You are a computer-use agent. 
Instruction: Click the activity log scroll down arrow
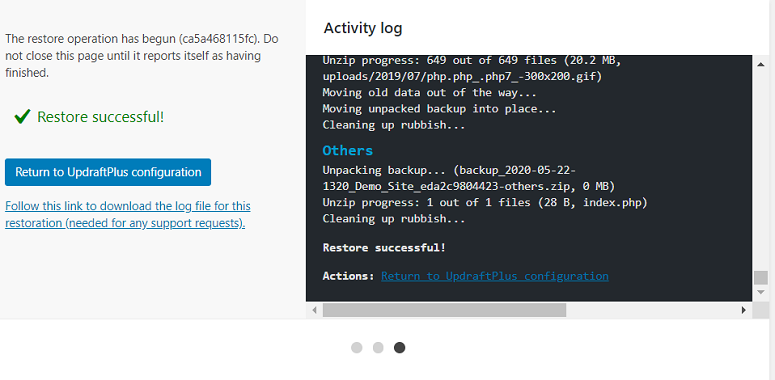(x=761, y=293)
